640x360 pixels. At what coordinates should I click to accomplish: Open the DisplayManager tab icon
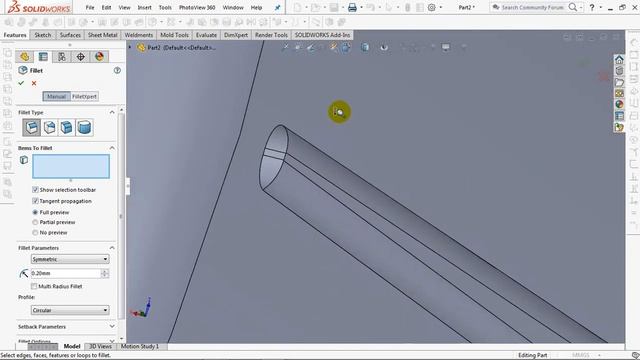(x=99, y=57)
